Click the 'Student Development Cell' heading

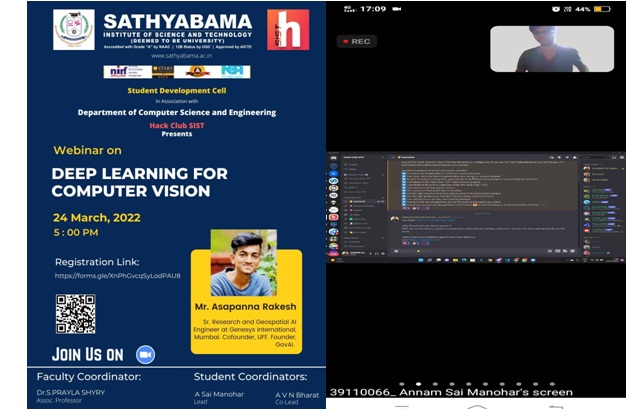pos(177,90)
